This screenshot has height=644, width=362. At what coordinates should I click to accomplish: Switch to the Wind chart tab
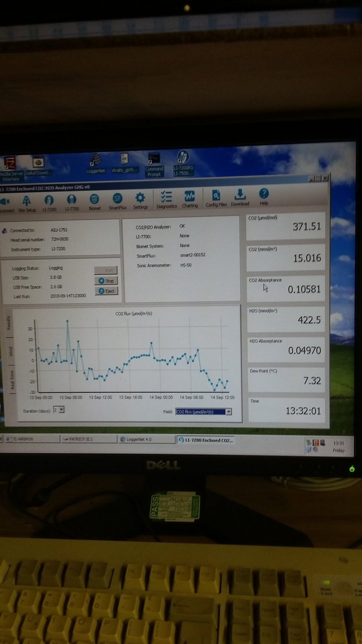[x=10, y=352]
